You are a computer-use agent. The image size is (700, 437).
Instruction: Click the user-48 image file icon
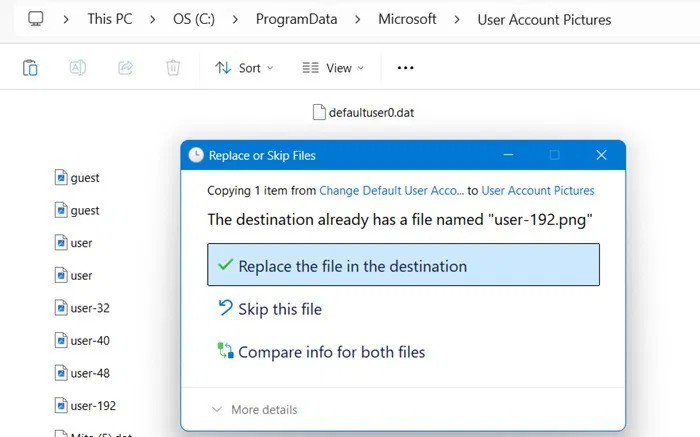61,373
